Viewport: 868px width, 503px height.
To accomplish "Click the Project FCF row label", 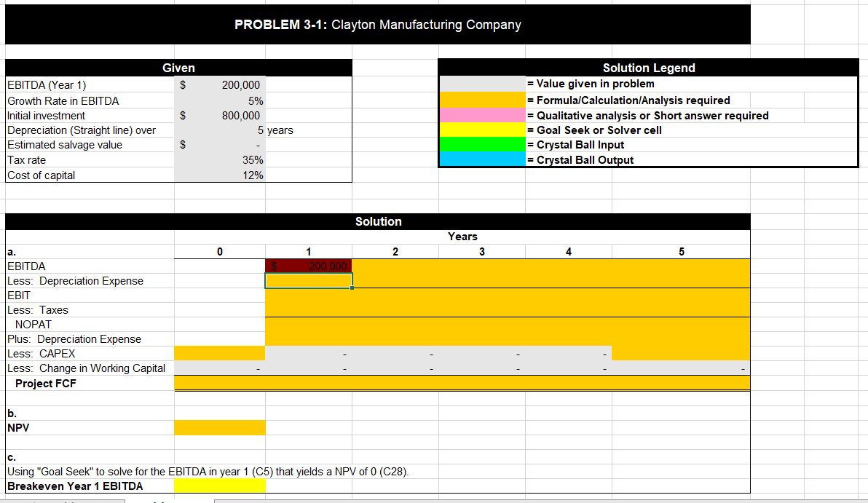I will (45, 384).
